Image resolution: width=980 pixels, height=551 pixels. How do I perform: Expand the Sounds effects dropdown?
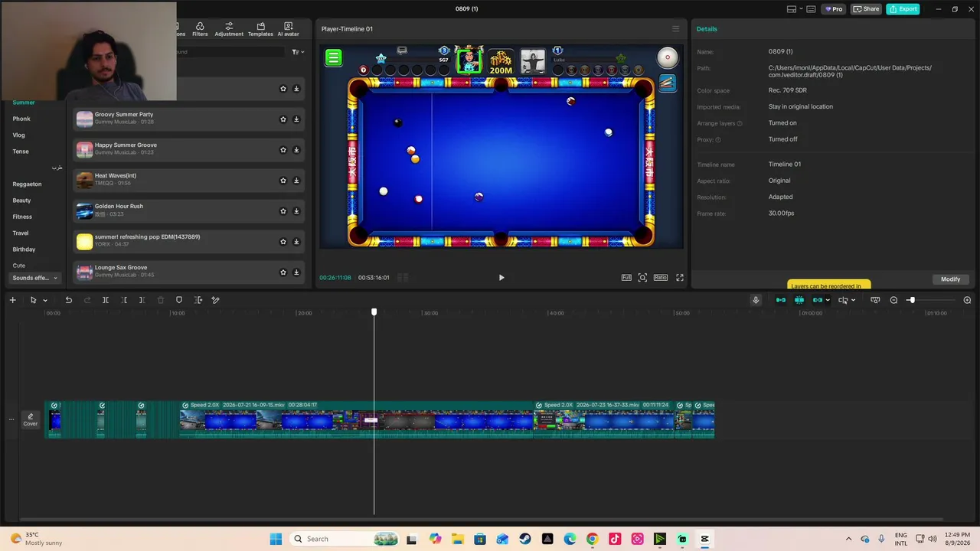35,278
